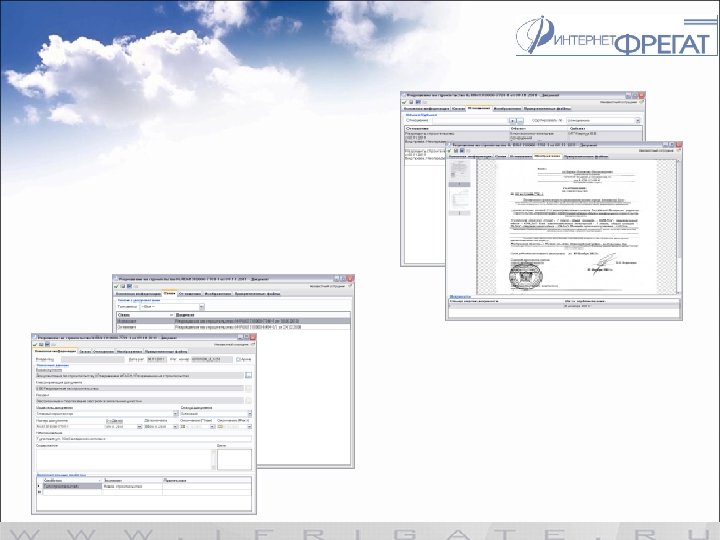The height and width of the screenshot is (540, 720).
Task: Select second page thumbnail in image window
Action: point(459,201)
